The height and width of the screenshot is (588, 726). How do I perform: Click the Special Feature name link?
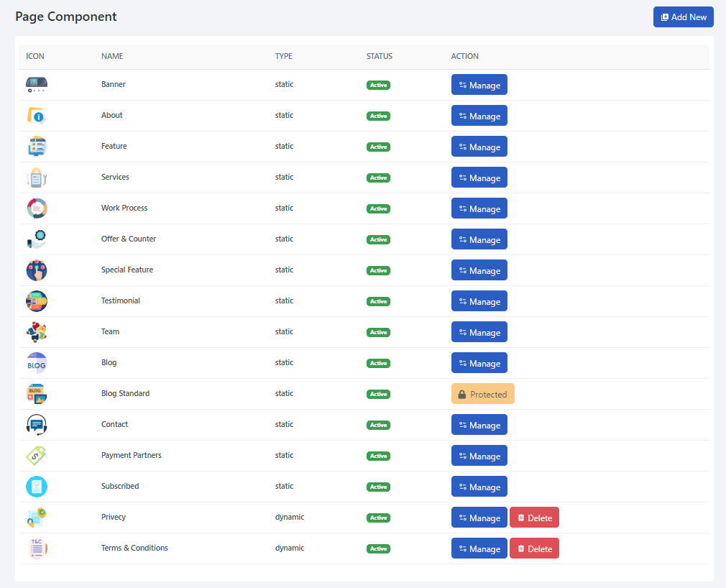click(x=127, y=270)
